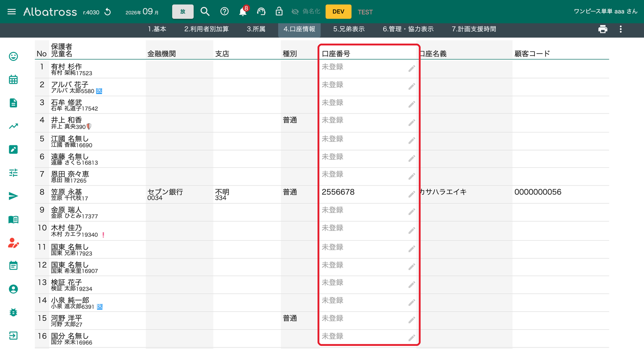Click the 口座番号 column header
The height and width of the screenshot is (349, 644).
tap(336, 54)
